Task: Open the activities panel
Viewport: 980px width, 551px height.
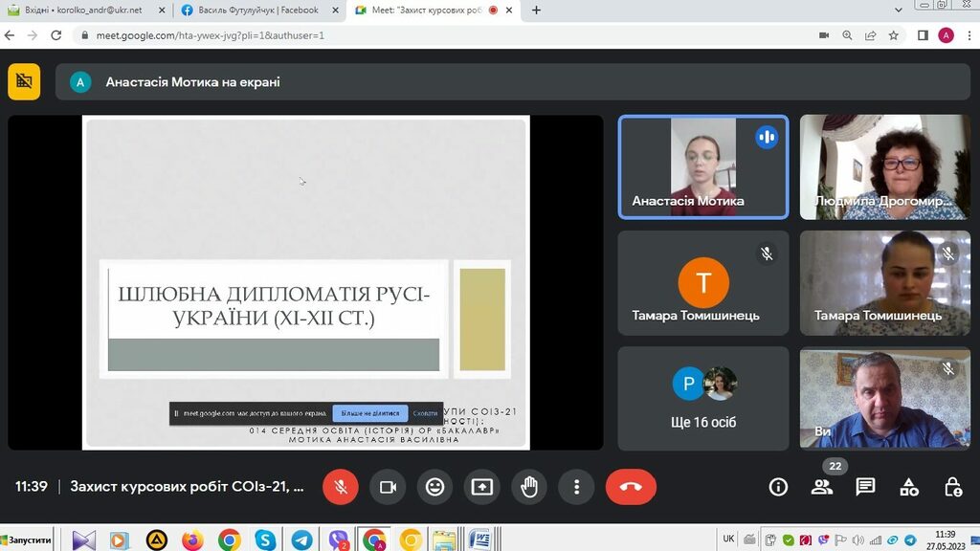Action: (x=909, y=487)
